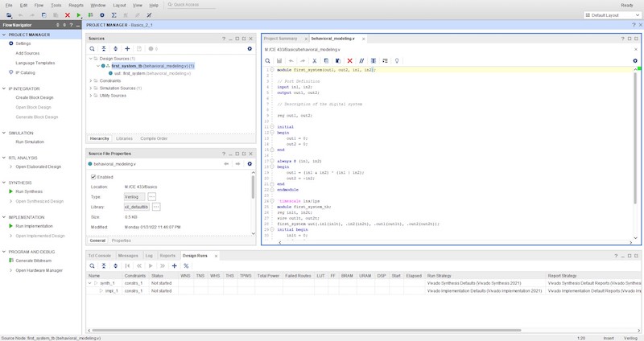Toggle the Enabled checkbox in Source File Properties
Image resolution: width=644 pixels, height=341 pixels.
(93, 176)
